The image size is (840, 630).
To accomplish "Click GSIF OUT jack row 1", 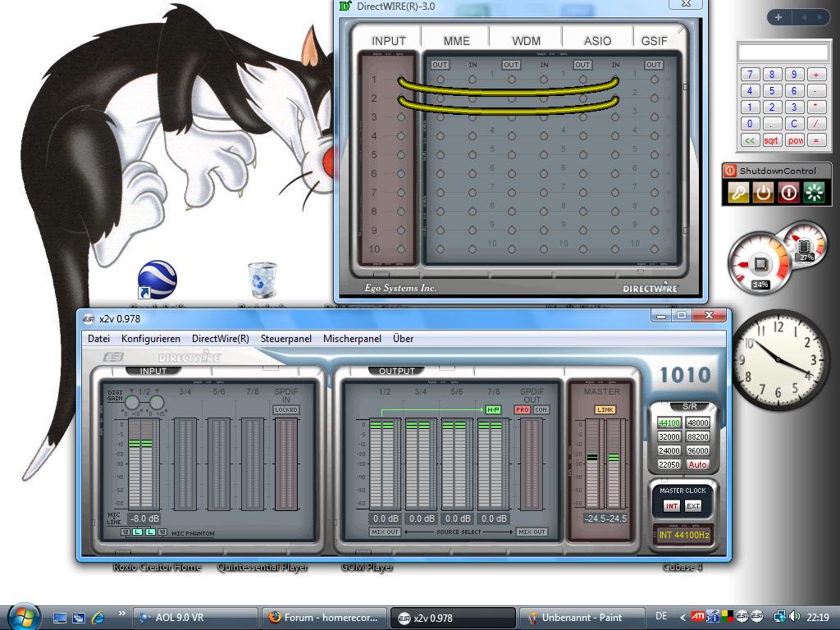I will (654, 80).
